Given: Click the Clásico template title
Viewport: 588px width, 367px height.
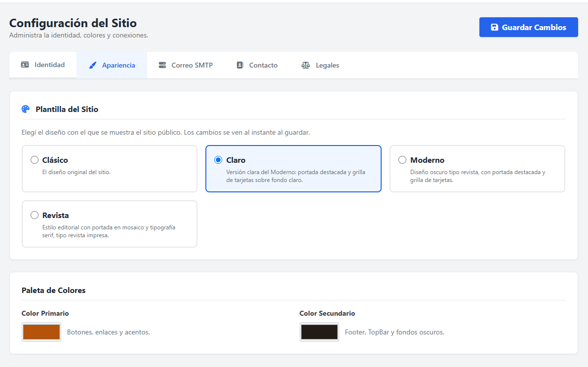Looking at the screenshot, I should pos(55,160).
